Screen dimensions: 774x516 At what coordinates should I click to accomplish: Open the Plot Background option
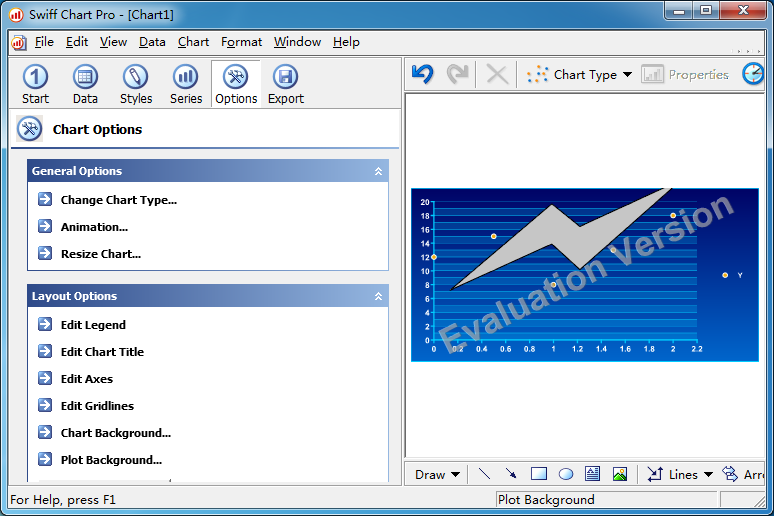click(x=111, y=460)
